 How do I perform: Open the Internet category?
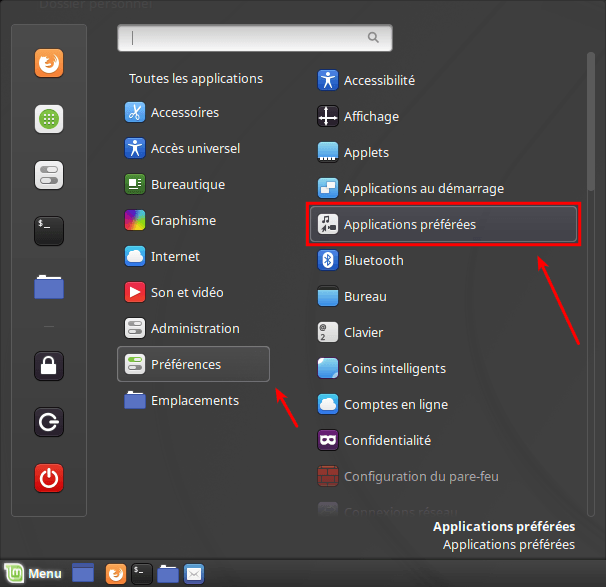coord(193,256)
